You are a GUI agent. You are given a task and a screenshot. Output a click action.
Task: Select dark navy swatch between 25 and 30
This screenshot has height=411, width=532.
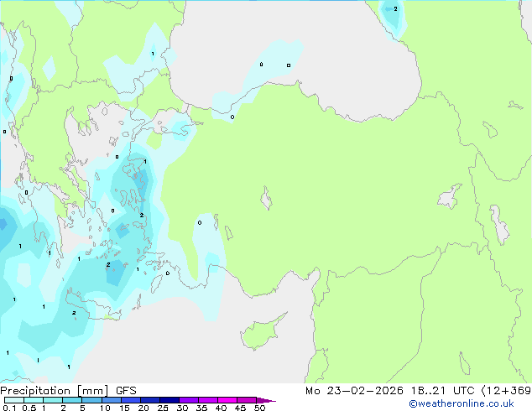pyautogui.click(x=170, y=400)
